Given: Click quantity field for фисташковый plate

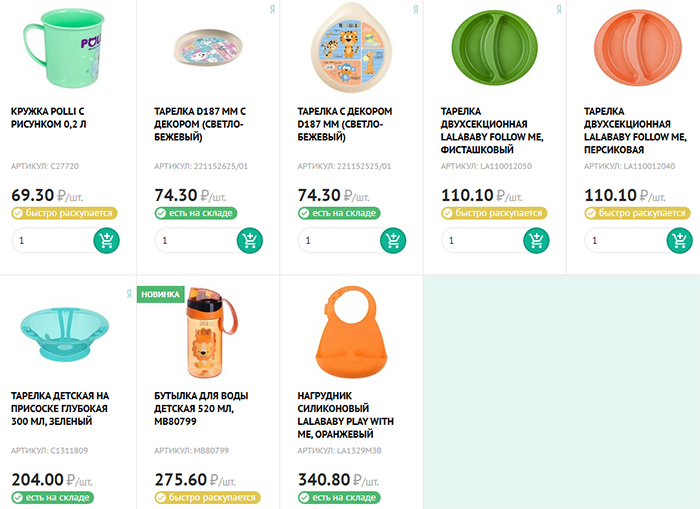Looking at the screenshot, I should click(x=483, y=241).
